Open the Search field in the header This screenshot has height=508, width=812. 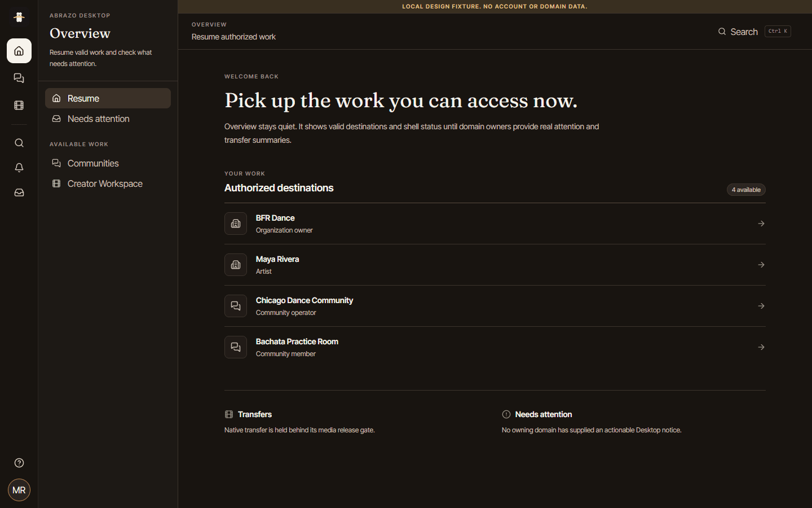tap(754, 32)
